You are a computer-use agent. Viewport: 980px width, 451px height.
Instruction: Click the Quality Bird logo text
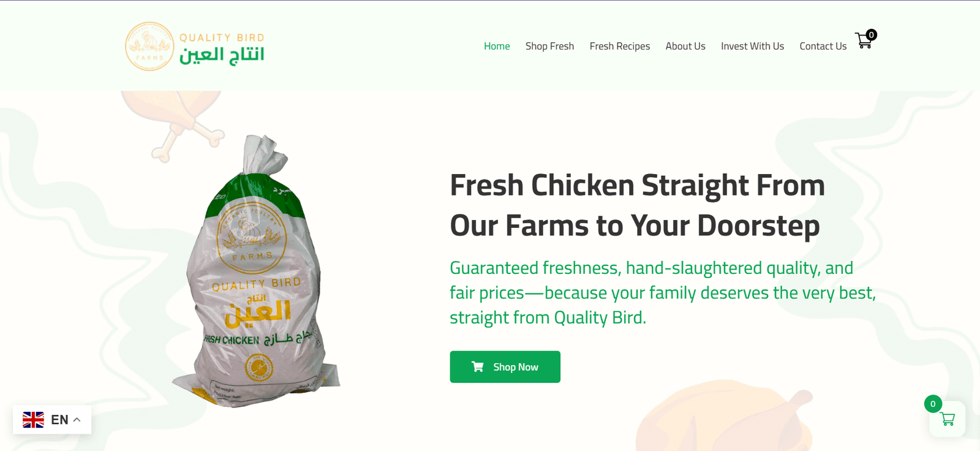pyautogui.click(x=222, y=37)
